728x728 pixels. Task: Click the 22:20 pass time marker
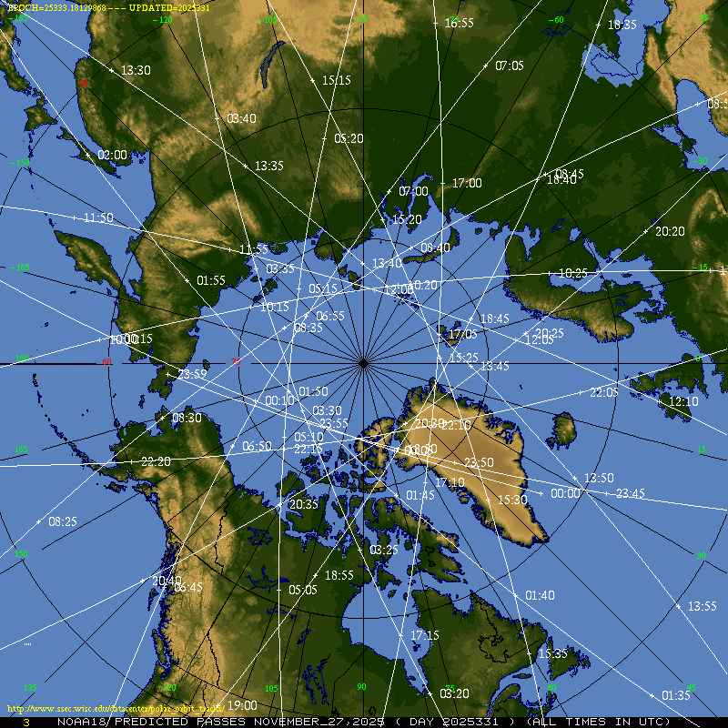(156, 461)
